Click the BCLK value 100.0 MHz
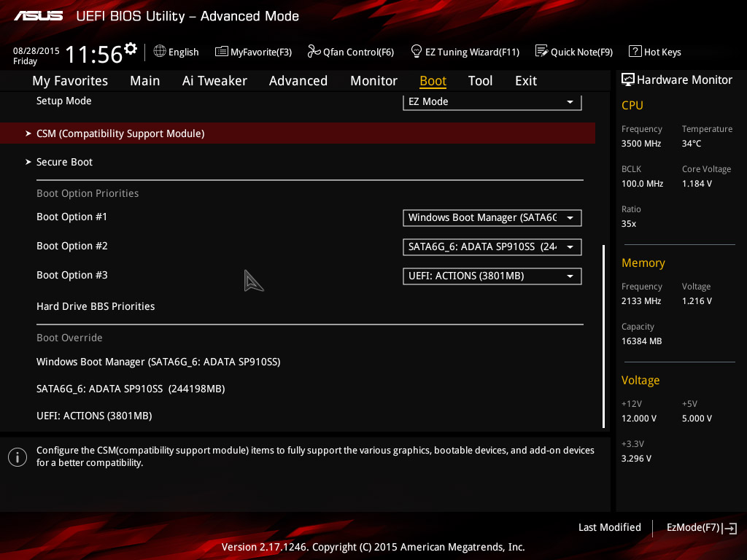747x560 pixels. (642, 183)
